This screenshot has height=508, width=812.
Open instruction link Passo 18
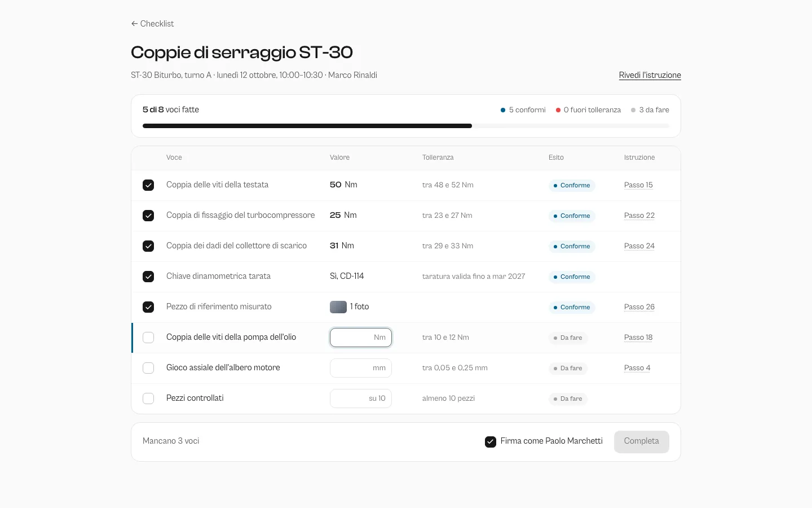[638, 338]
